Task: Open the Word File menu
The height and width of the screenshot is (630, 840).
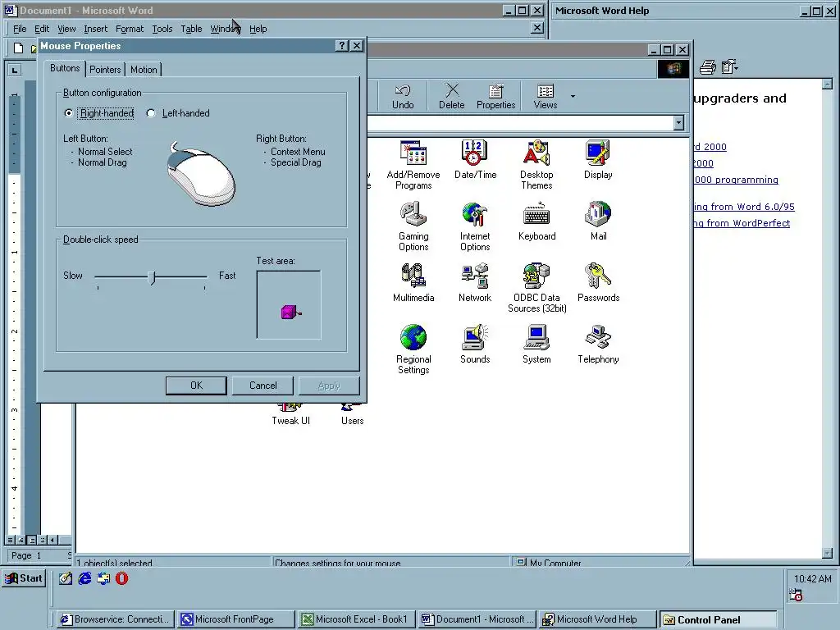Action: click(x=20, y=29)
